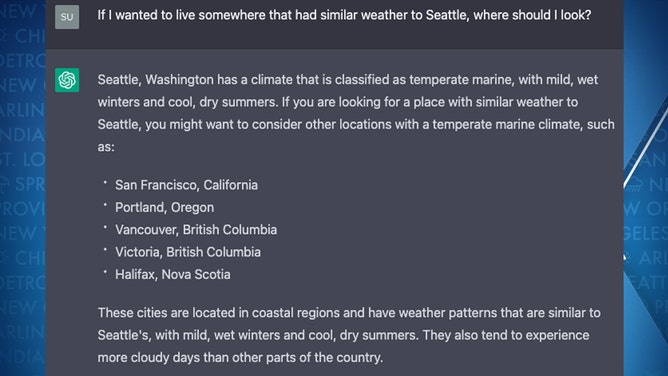Select the San Francisco, California list item
The width and height of the screenshot is (668, 376).
pos(186,185)
